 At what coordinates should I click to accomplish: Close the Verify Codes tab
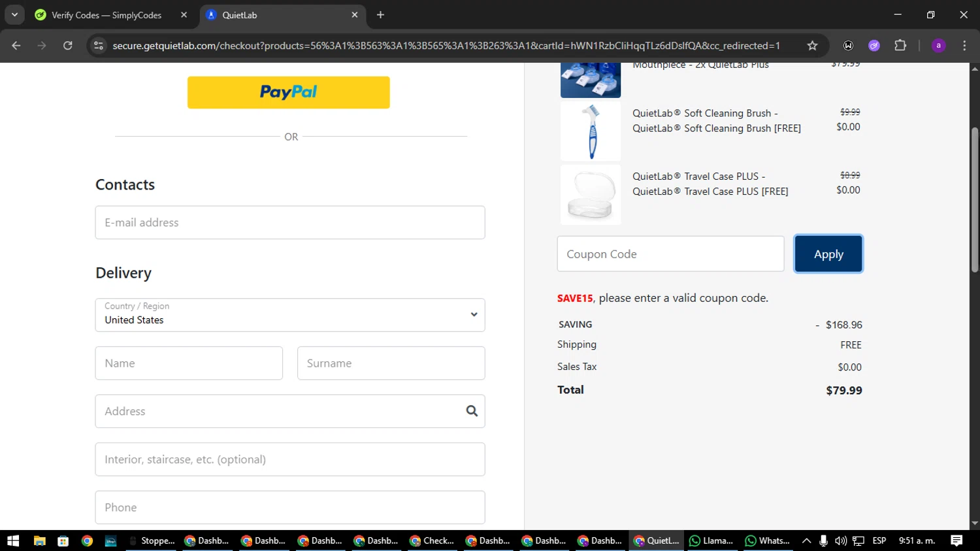(184, 15)
